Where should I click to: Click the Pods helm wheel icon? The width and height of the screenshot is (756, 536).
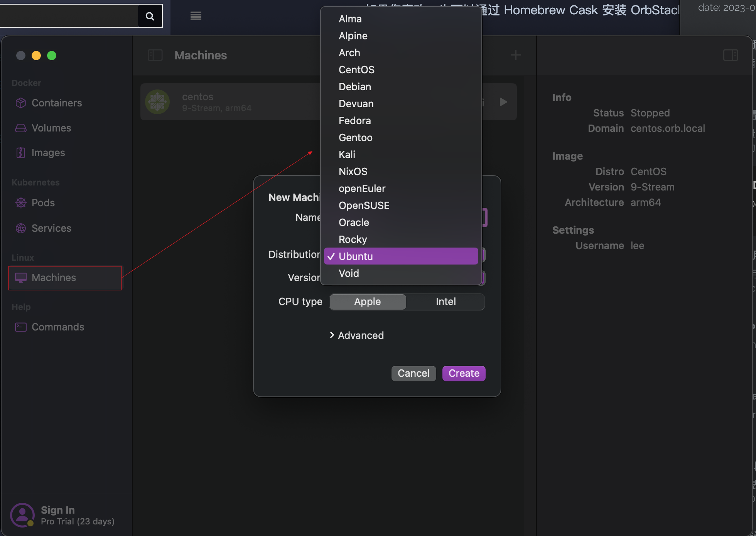21,203
